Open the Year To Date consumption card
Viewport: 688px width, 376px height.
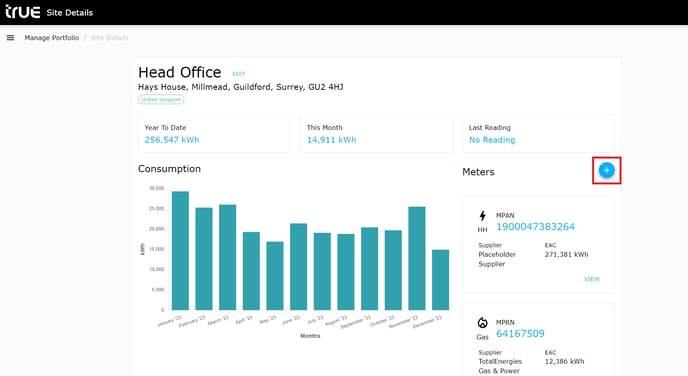214,134
